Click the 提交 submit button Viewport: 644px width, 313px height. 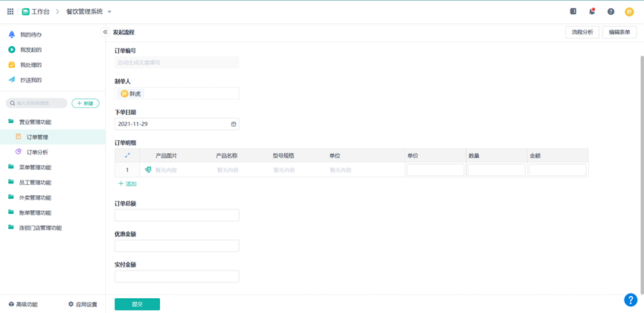pyautogui.click(x=137, y=304)
